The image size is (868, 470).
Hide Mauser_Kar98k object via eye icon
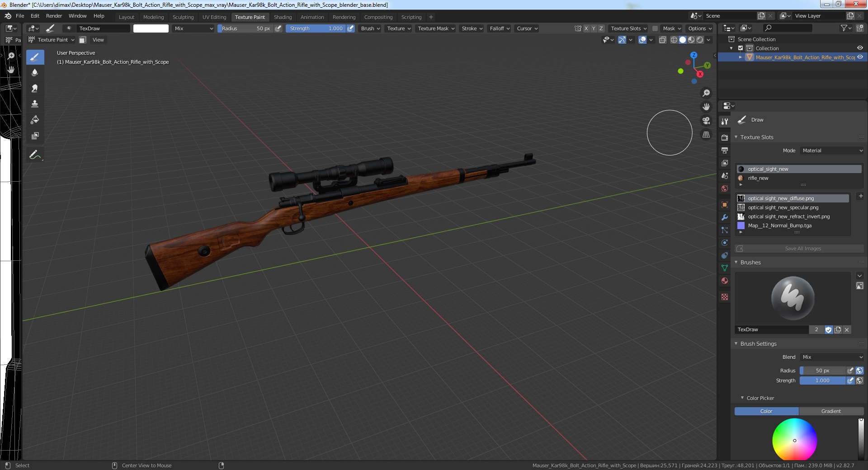tap(860, 57)
